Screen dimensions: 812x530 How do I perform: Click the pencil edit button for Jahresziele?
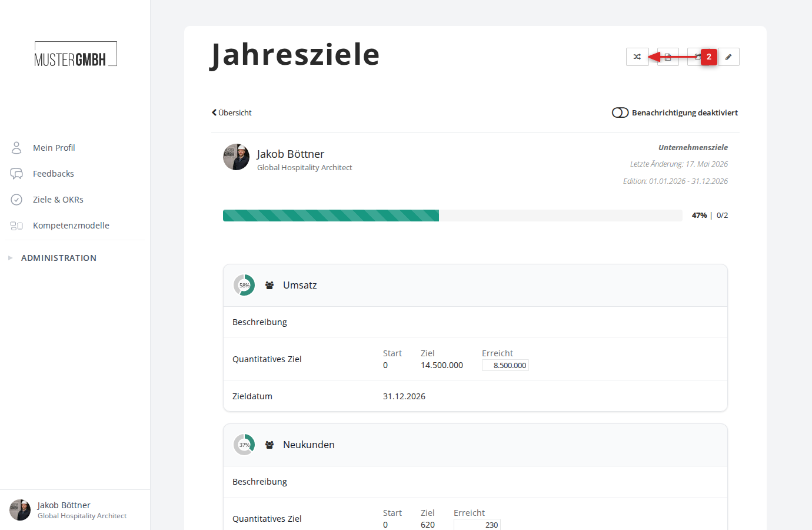(728, 57)
